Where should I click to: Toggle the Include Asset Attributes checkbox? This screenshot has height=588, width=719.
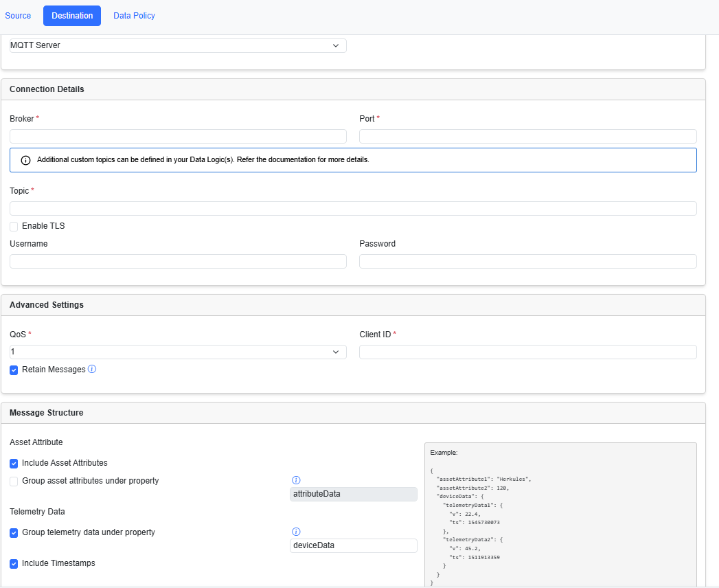[14, 463]
